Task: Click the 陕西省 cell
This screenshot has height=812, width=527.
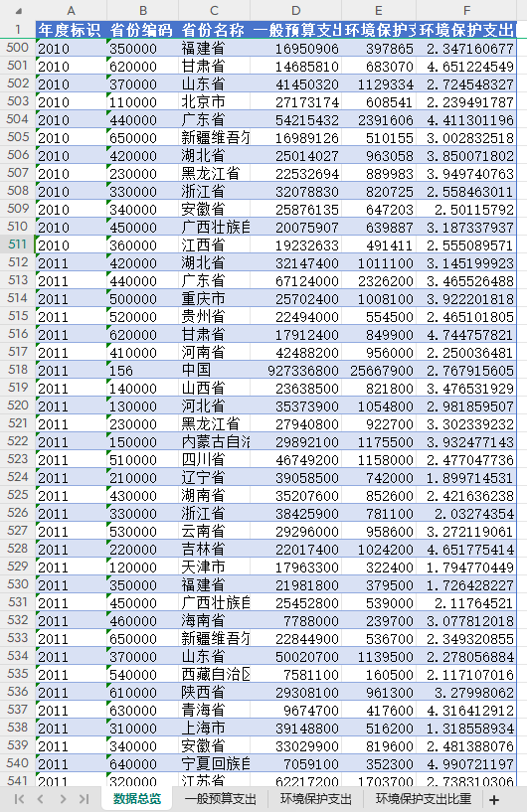Action: pos(214,693)
